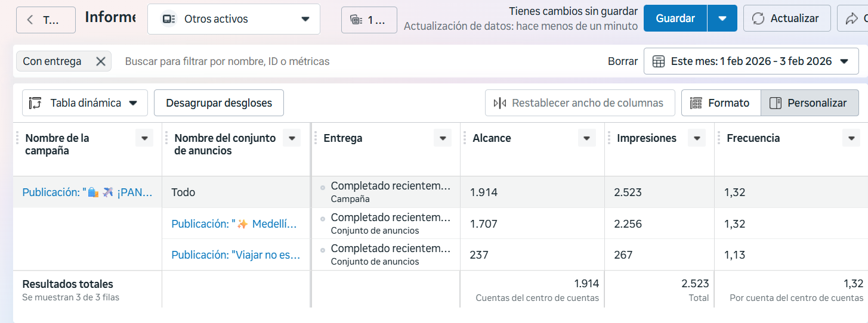Click 'Desagrupar desgloses' button
Screen dimensions: 868x323
pos(219,103)
